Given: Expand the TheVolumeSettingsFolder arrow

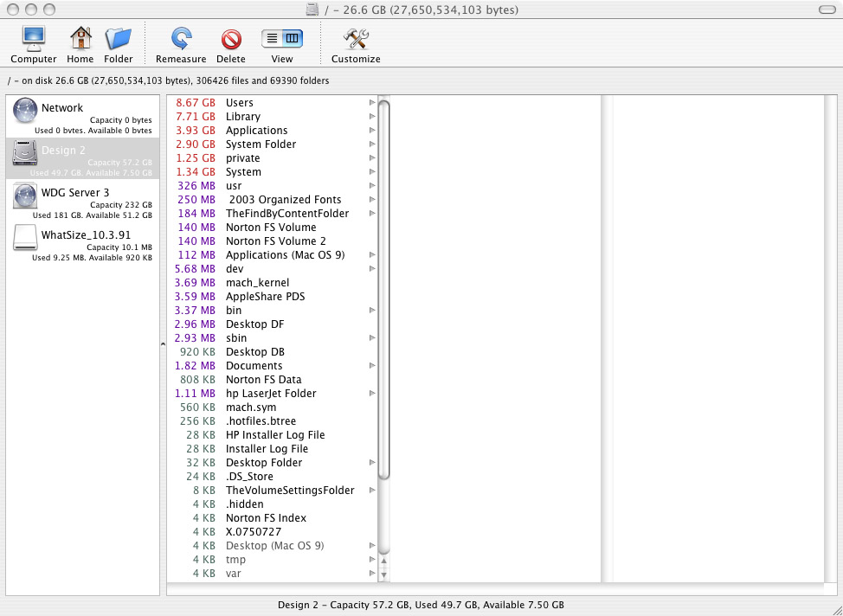Looking at the screenshot, I should (x=372, y=491).
